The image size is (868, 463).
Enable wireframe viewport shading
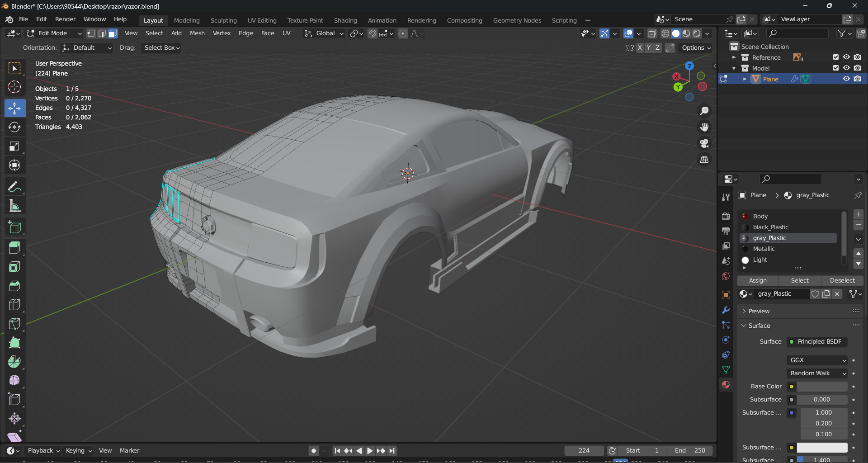tap(665, 33)
